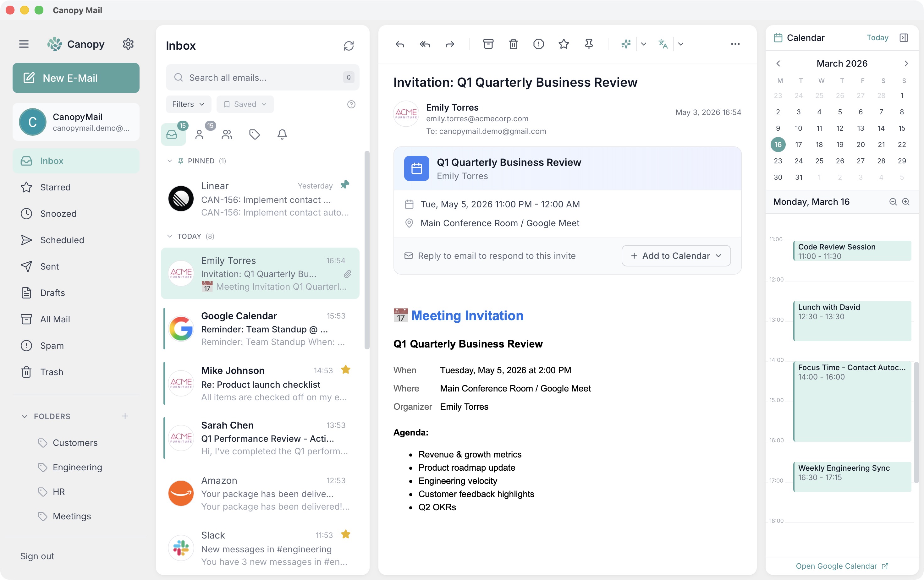Pin the email using toolbar pin icon
Image resolution: width=924 pixels, height=580 pixels.
(x=589, y=44)
